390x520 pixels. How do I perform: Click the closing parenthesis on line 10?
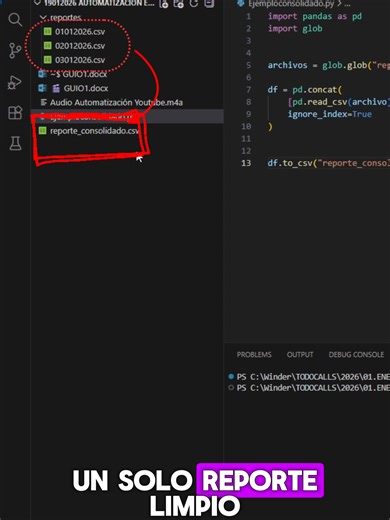tap(270, 126)
